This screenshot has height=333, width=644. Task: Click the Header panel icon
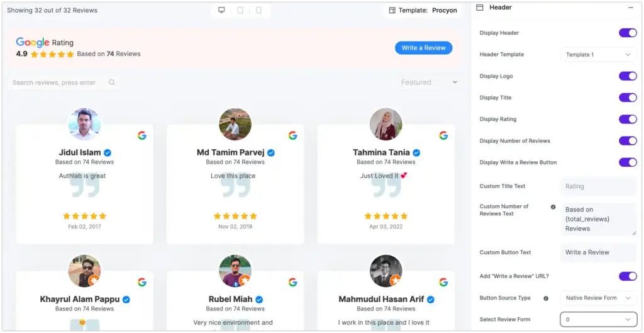point(479,8)
